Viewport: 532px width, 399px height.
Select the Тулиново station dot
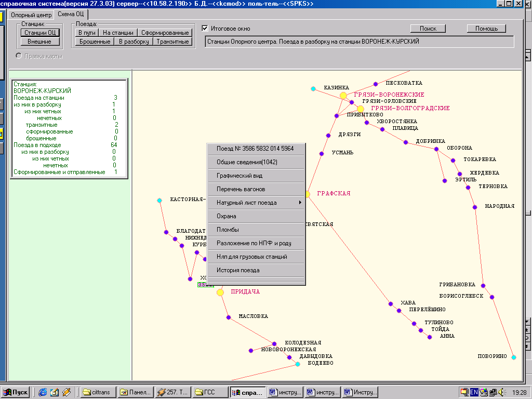pyautogui.click(x=414, y=323)
